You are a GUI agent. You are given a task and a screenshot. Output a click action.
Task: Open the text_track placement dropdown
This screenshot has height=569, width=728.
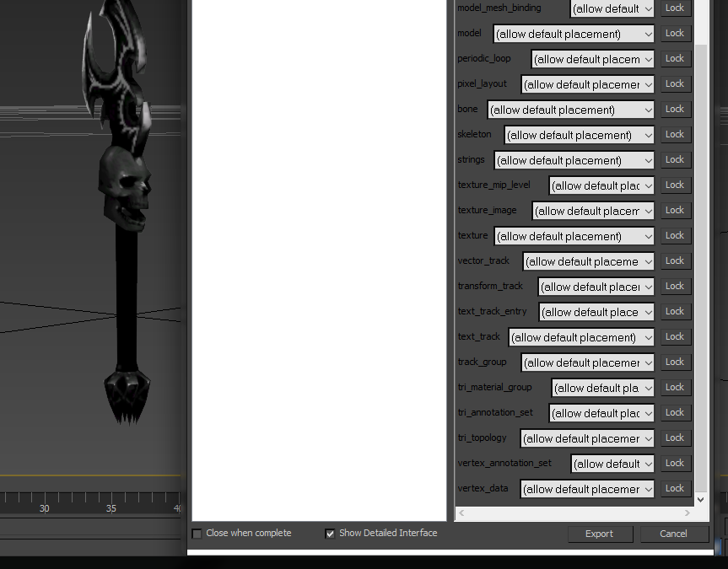click(x=581, y=337)
